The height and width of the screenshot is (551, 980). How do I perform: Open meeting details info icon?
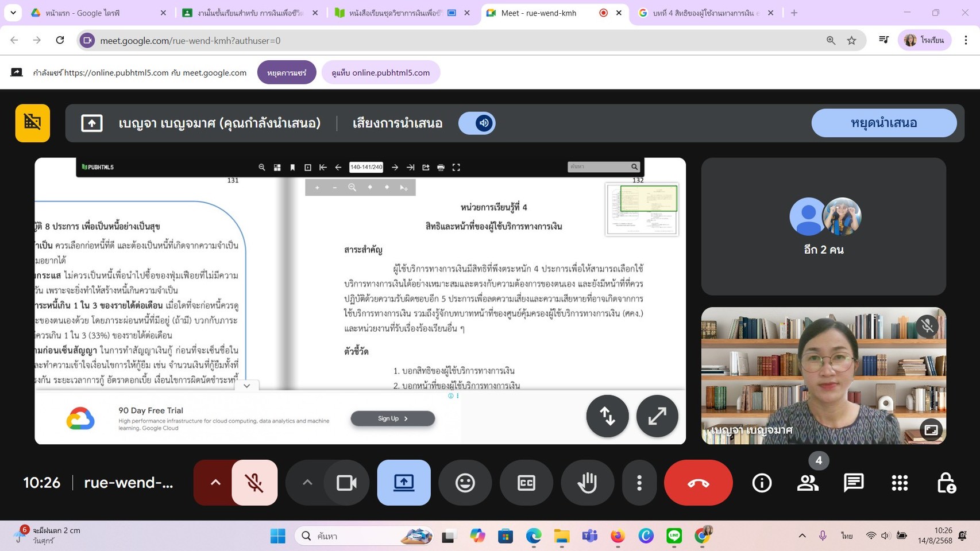[x=762, y=483]
